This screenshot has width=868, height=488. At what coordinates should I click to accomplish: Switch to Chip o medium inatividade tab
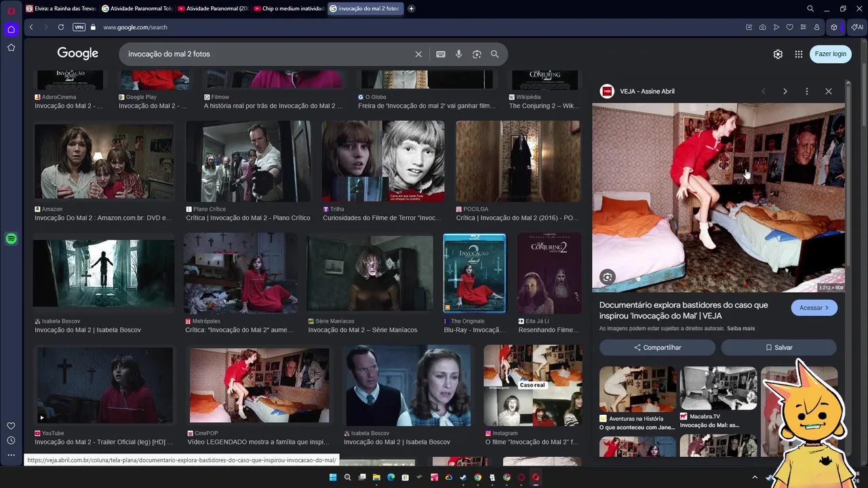290,9
